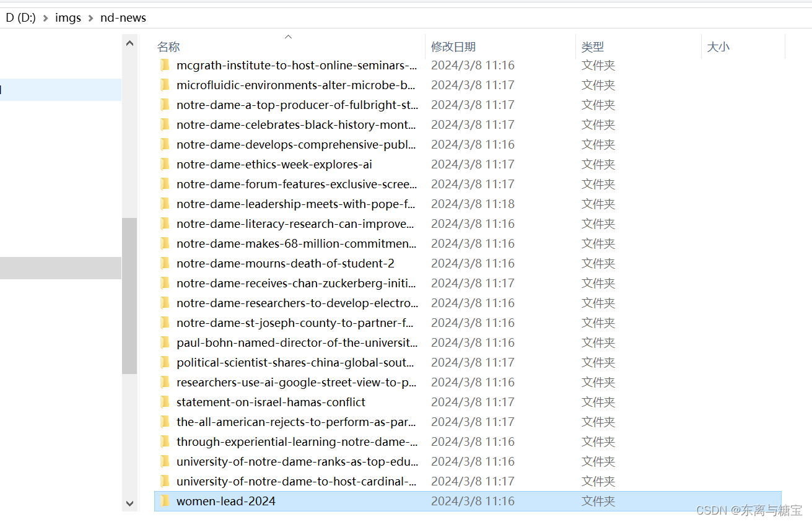
Task: Click nd-news in the address breadcrumb
Action: 123,18
